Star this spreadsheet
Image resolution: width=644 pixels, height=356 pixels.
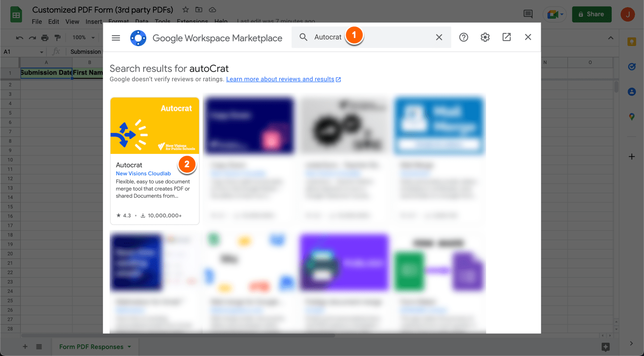(x=186, y=10)
